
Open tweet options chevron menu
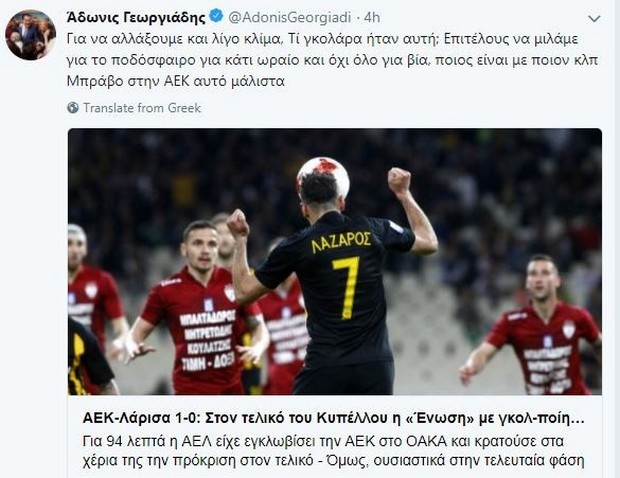pyautogui.click(x=594, y=19)
